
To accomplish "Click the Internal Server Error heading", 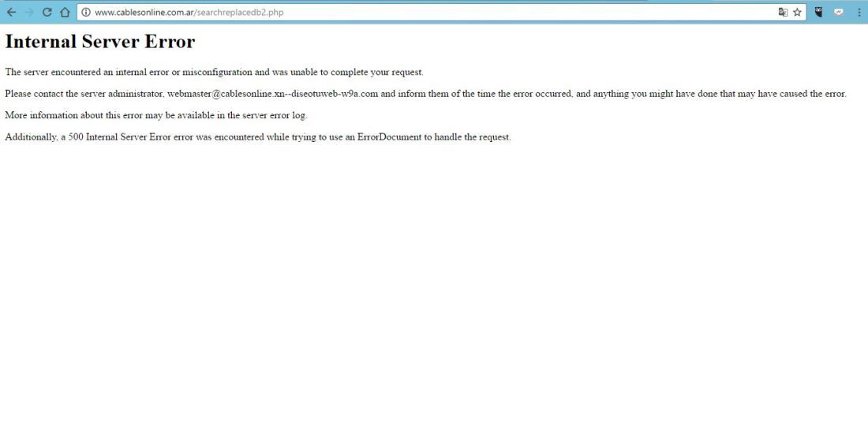I will pos(100,42).
